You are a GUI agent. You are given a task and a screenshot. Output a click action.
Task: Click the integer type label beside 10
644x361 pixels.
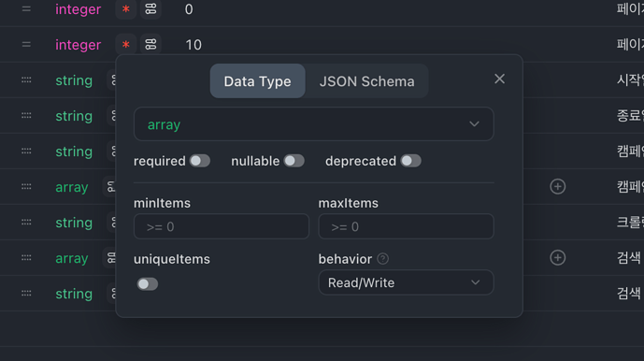click(78, 44)
